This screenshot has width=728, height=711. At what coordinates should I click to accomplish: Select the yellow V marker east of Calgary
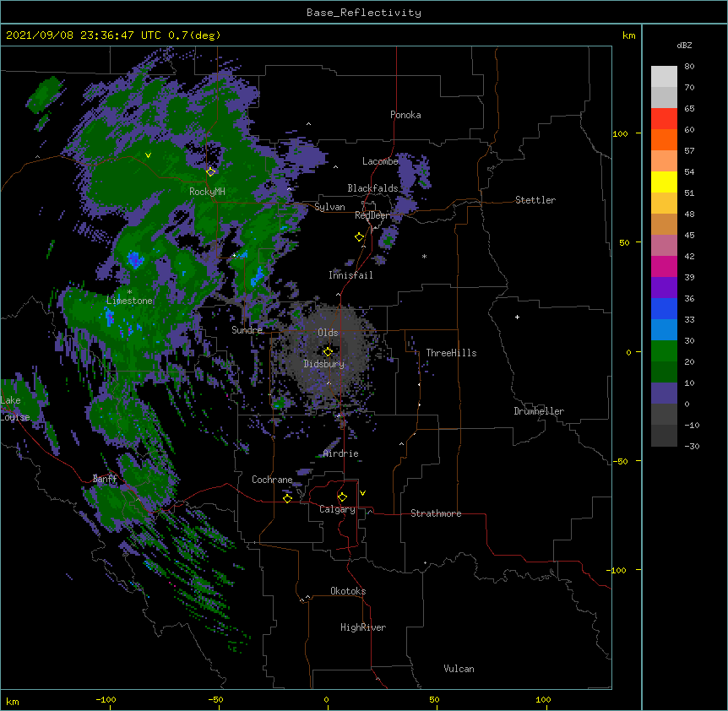pos(362,493)
